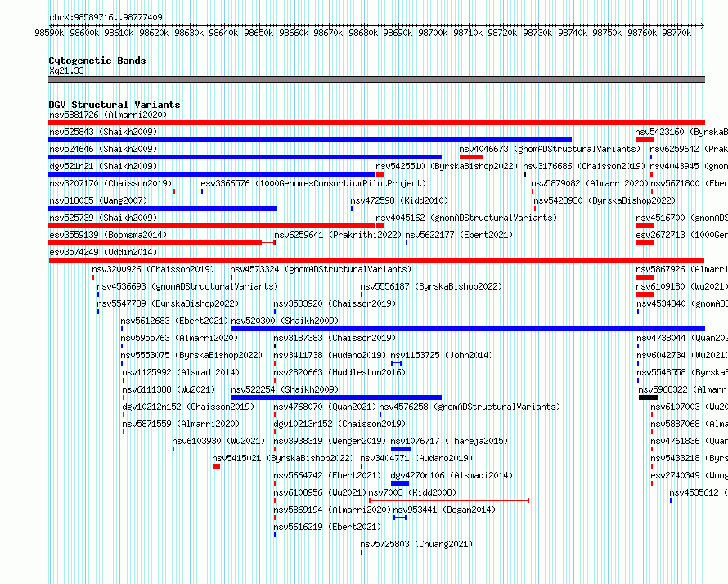Open nsv3207170 (Chaisson2019) variant entry
Viewport: 728px width, 584px height.
(x=110, y=183)
